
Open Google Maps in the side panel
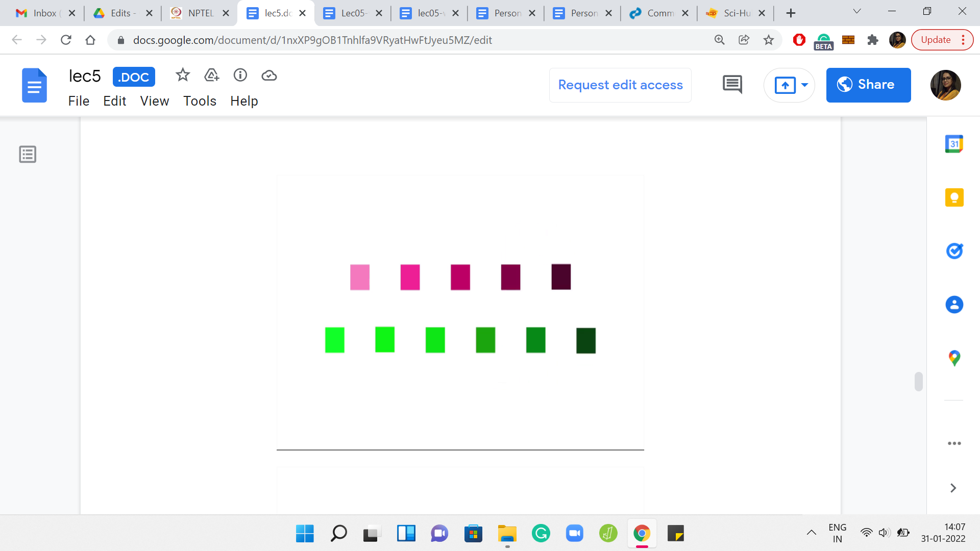(954, 358)
